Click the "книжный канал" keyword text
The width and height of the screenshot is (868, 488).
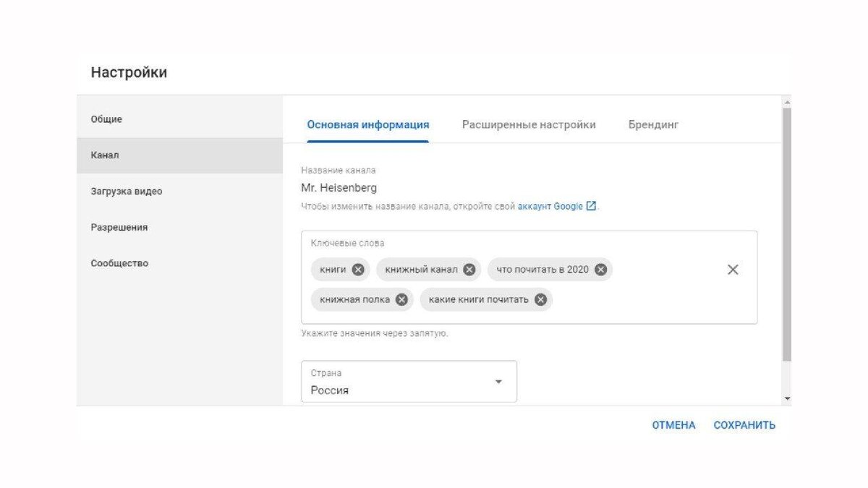[421, 270]
